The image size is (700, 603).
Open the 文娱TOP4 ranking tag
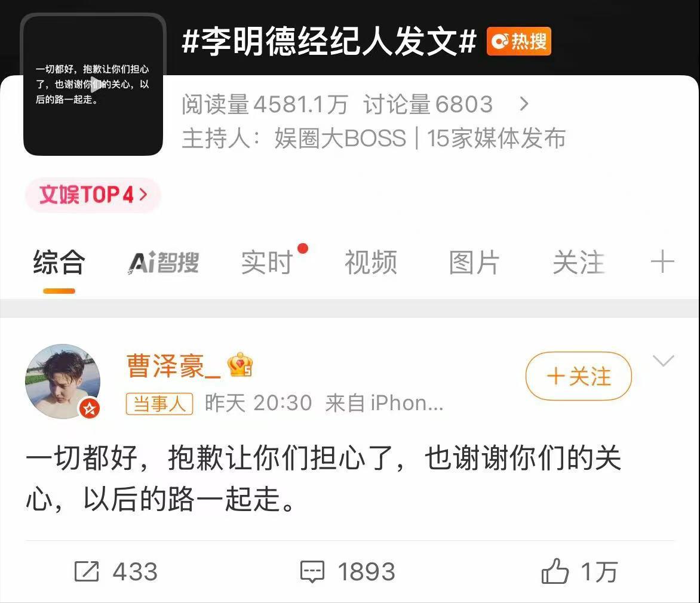point(93,195)
